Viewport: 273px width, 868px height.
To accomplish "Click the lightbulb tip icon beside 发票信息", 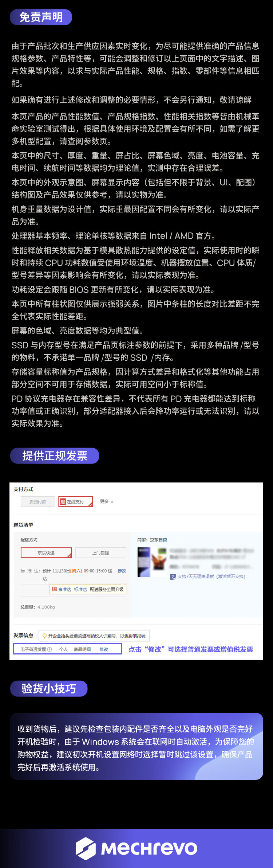I will 44,636.
